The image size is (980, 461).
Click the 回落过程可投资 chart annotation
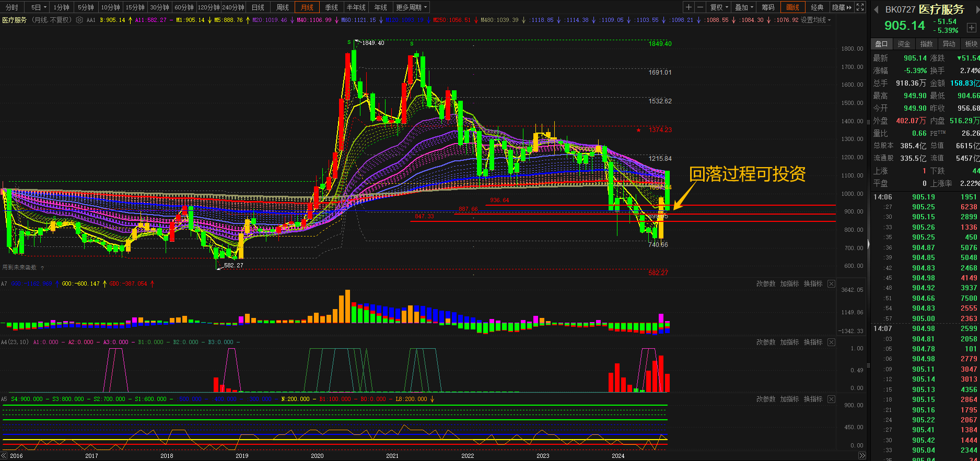tap(747, 174)
